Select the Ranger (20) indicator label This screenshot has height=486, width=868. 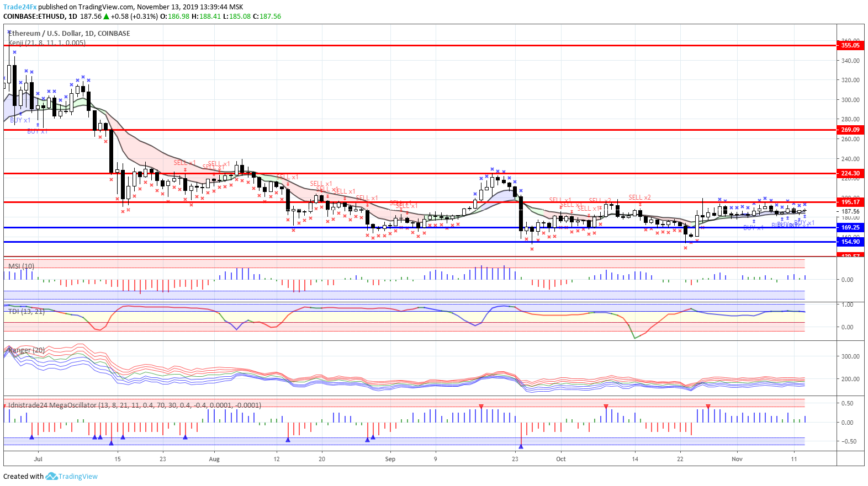[x=27, y=350]
